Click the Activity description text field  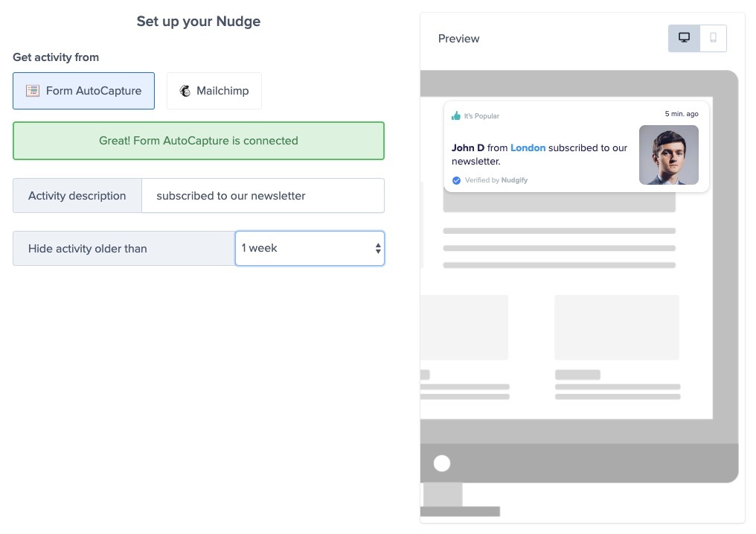pyautogui.click(x=263, y=196)
